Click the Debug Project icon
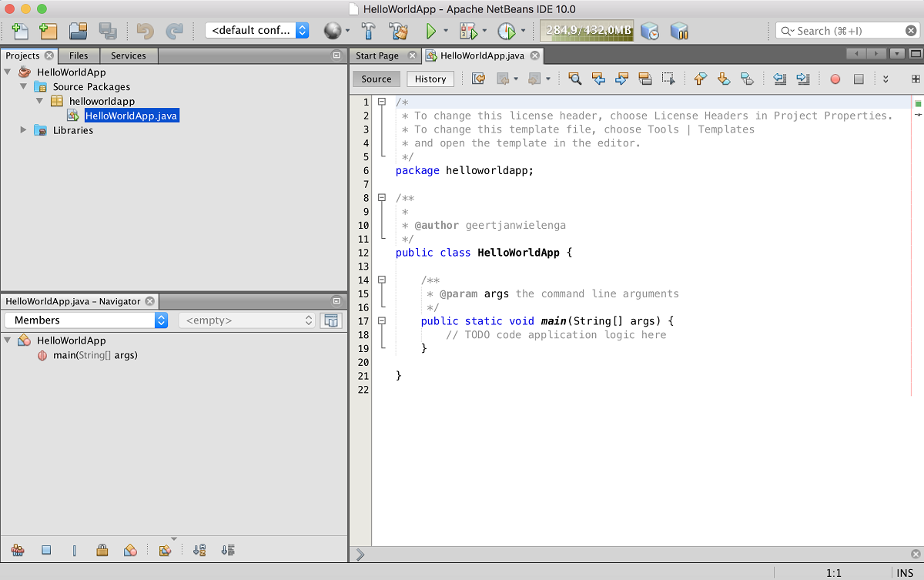Image resolution: width=924 pixels, height=580 pixels. pos(468,31)
